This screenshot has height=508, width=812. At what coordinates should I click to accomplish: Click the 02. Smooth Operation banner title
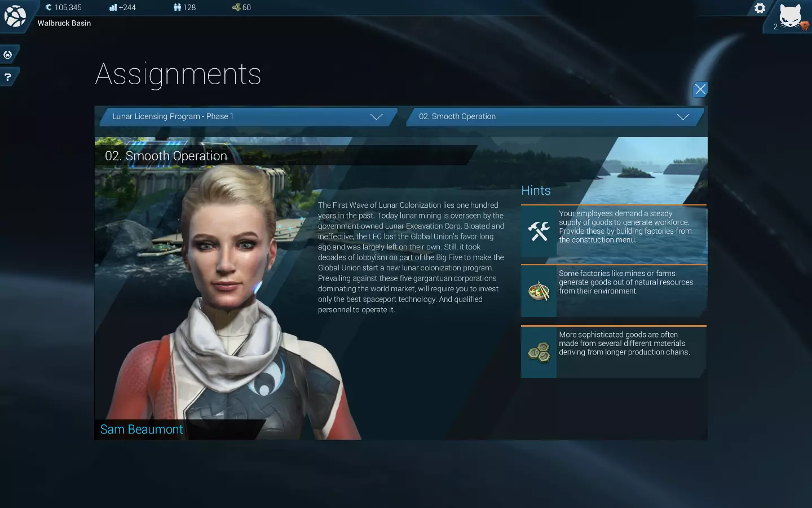point(166,156)
